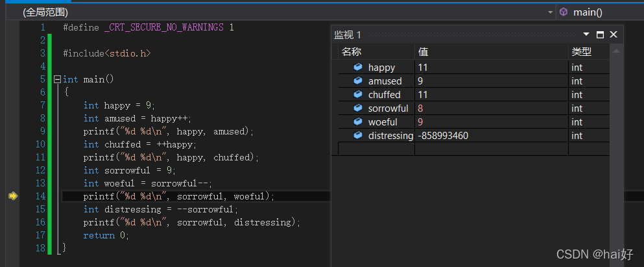This screenshot has height=267, width=644.
Task: Click the 值 column header
Action: point(423,52)
